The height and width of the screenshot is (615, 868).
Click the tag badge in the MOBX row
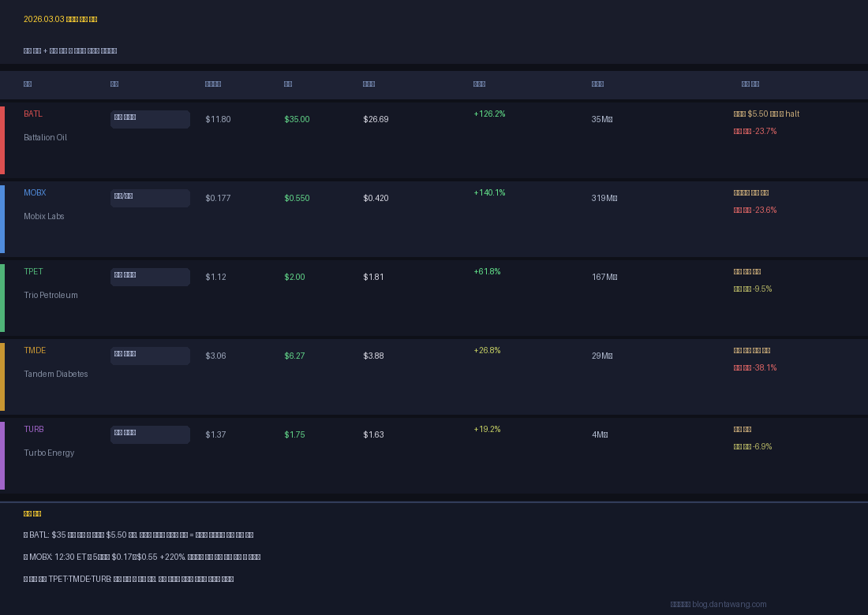pyautogui.click(x=150, y=199)
